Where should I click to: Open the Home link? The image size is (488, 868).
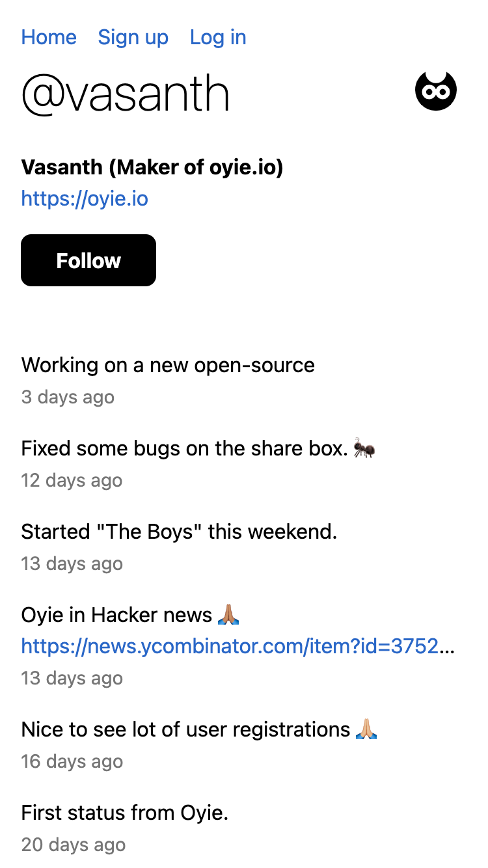[x=49, y=37]
